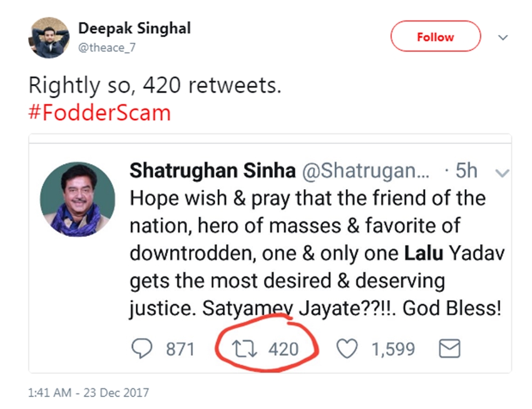
Task: Expand the chevron next to Follow
Action: click(503, 38)
